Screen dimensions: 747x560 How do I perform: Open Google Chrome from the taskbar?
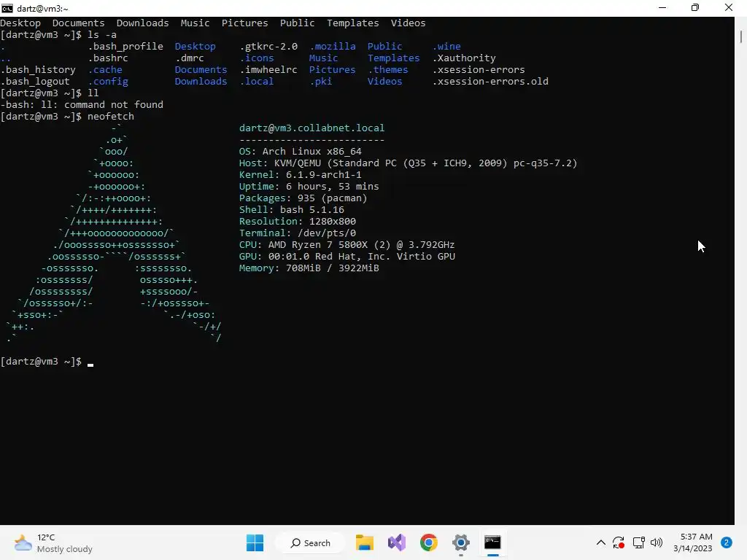429,542
